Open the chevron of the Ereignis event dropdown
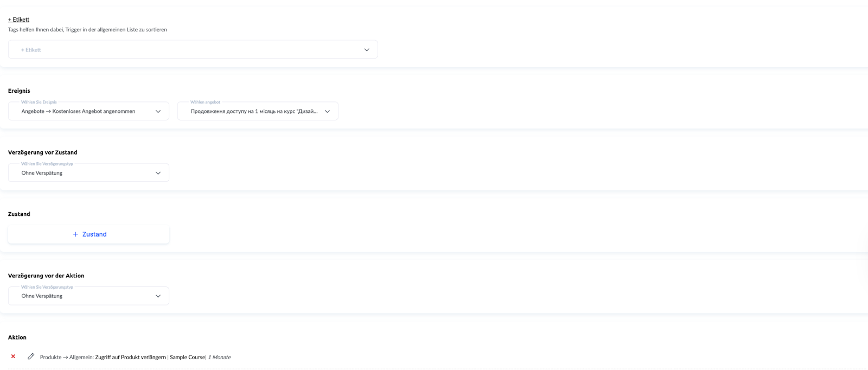 (x=158, y=112)
